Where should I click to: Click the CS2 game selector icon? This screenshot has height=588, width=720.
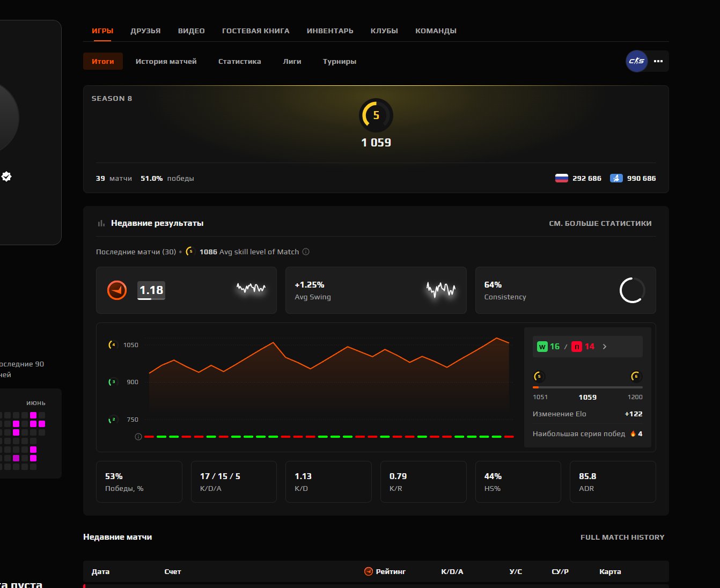pos(637,61)
